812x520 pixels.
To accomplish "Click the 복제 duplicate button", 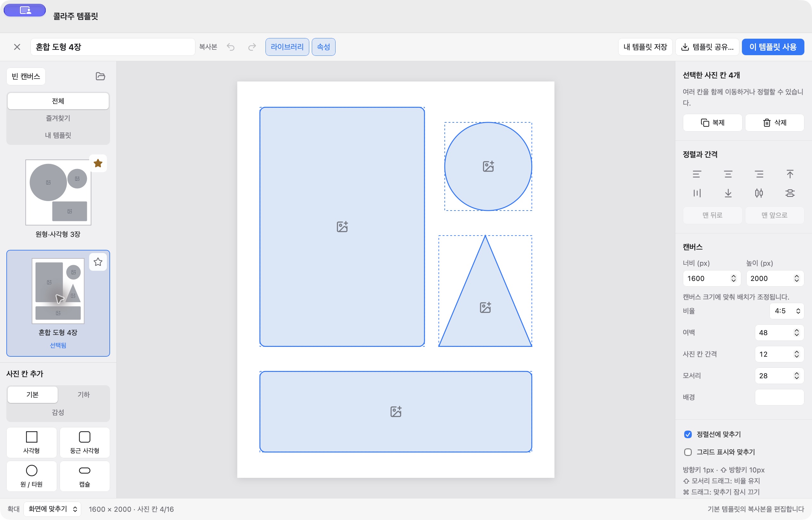I will click(x=712, y=123).
